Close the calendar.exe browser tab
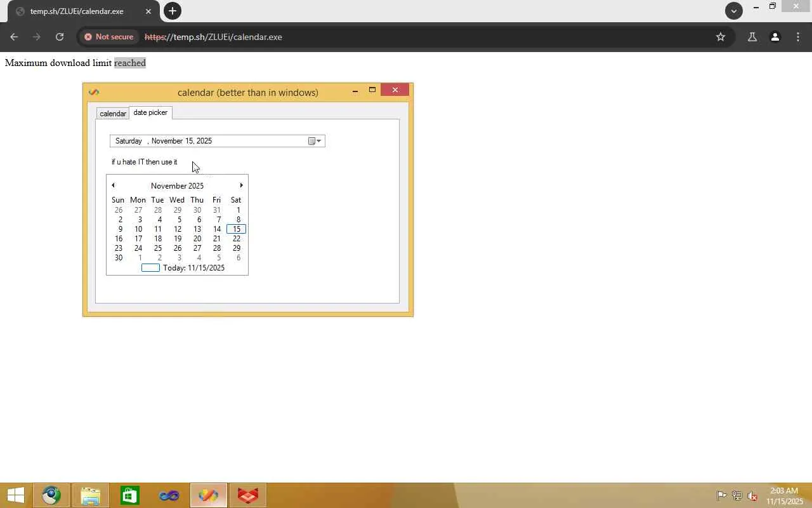This screenshot has height=508, width=812. click(x=148, y=11)
